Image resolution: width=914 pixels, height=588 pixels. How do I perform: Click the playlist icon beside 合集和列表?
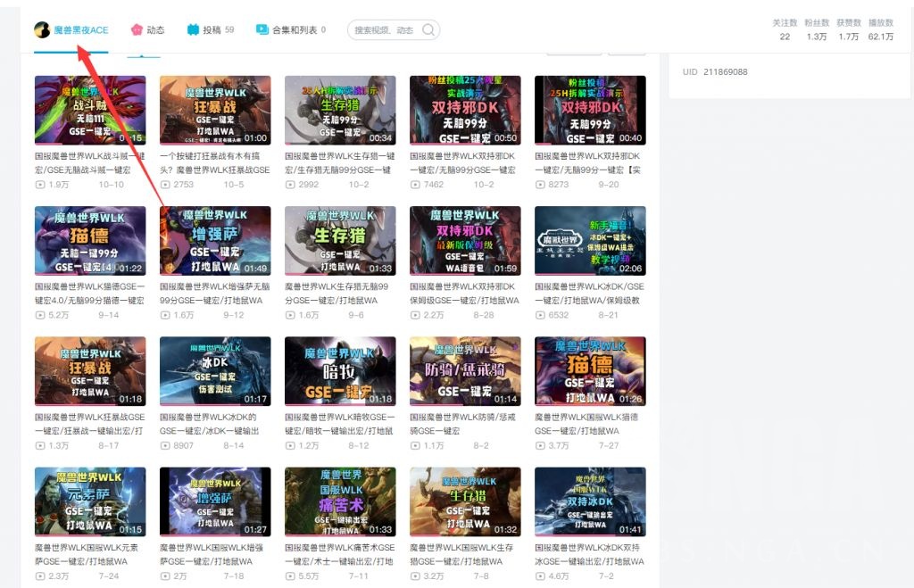click(262, 29)
